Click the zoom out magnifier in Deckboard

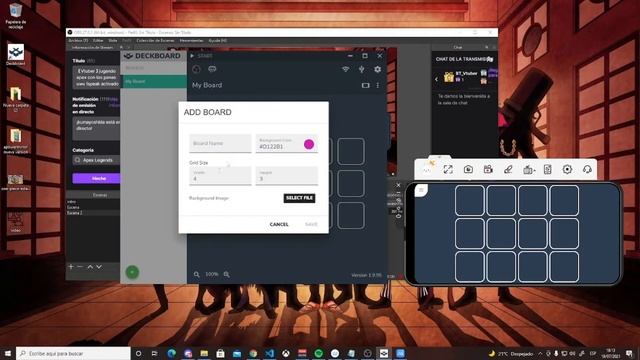[196, 274]
